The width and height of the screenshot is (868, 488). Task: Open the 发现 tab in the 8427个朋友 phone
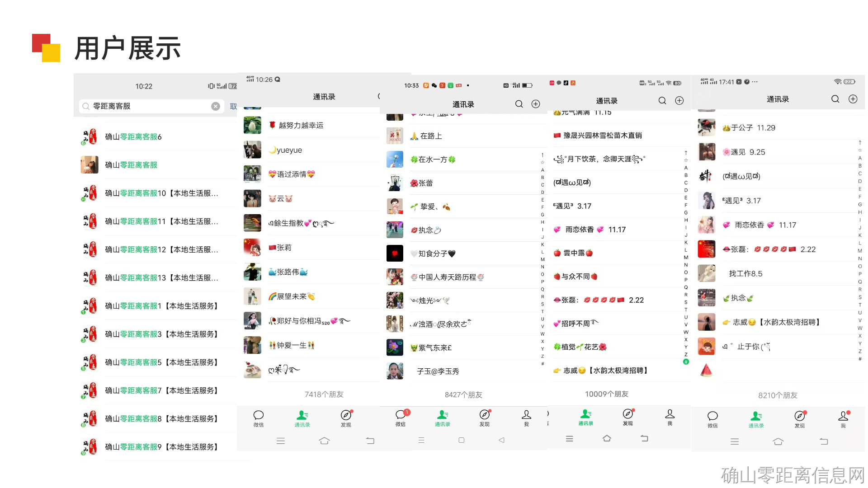coord(485,418)
